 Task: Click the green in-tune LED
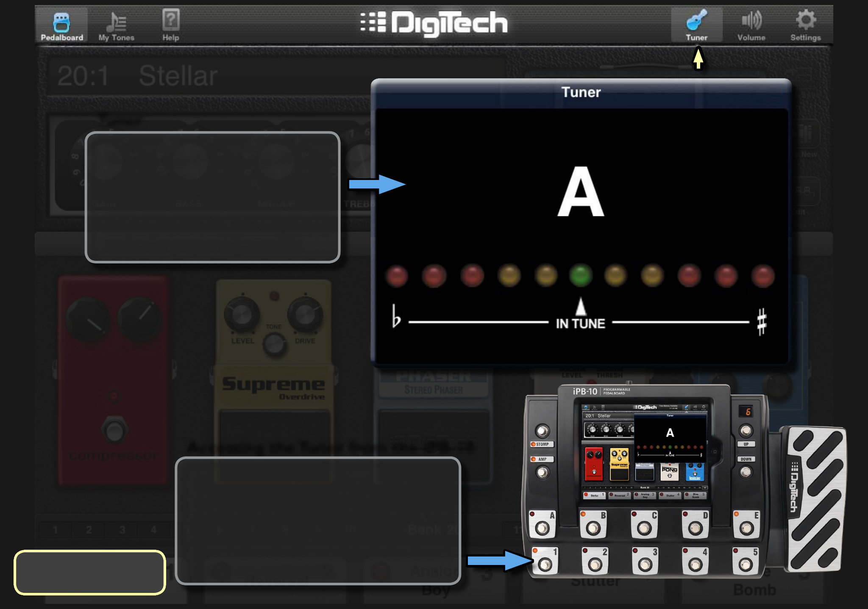581,276
